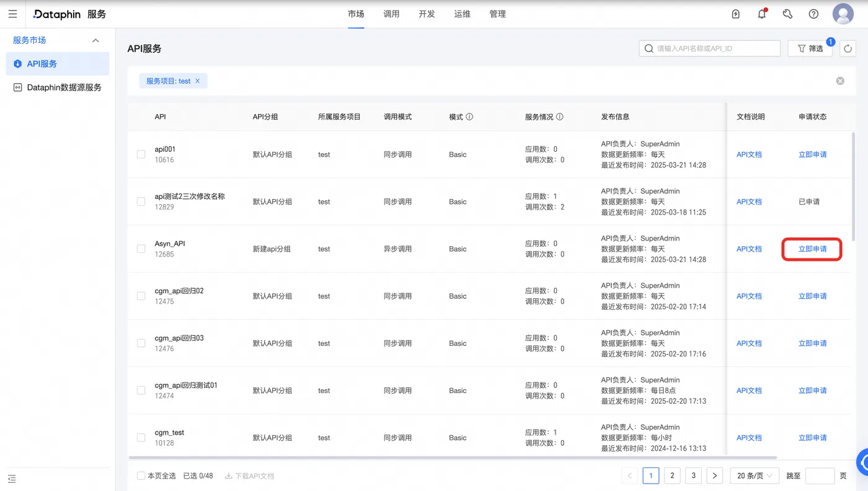
Task: Click 立即申请 for cgm_api回归03
Action: [812, 343]
